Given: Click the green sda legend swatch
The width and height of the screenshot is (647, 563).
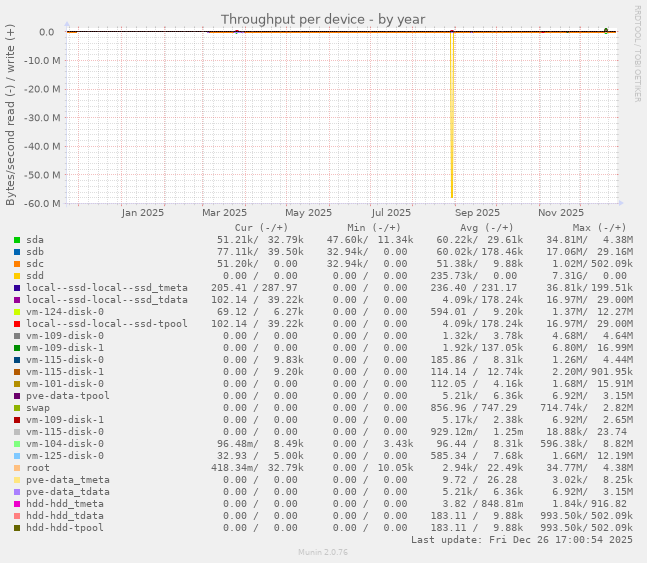Looking at the screenshot, I should pyautogui.click(x=17, y=240).
